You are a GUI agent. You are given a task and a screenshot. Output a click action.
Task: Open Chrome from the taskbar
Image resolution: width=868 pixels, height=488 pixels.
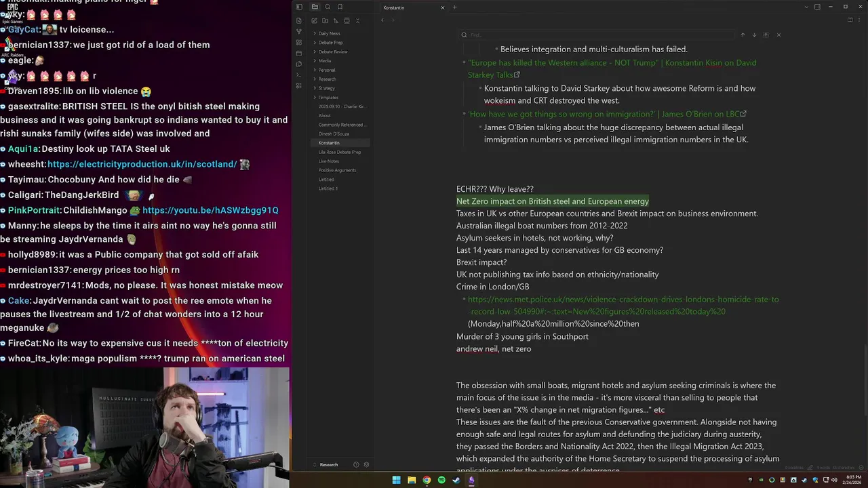coord(427,480)
